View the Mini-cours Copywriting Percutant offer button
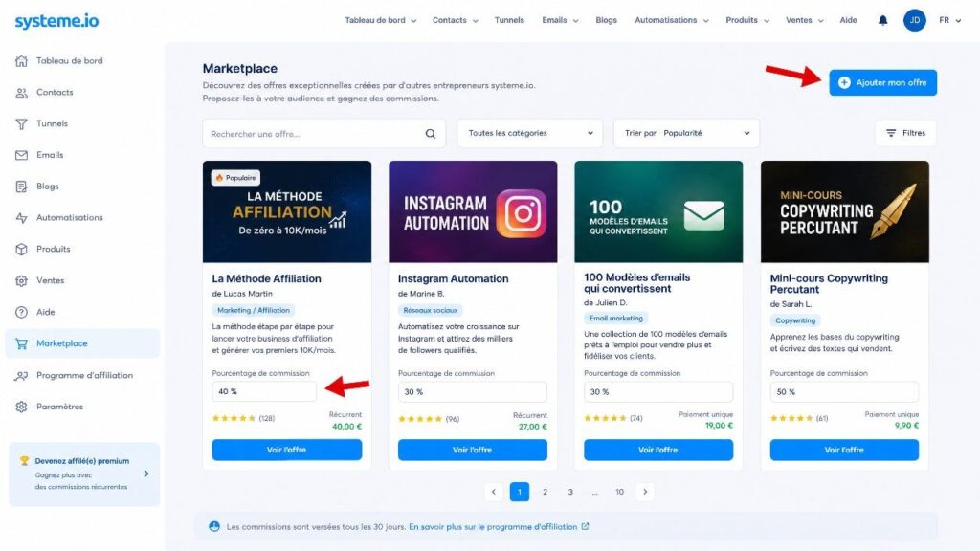The image size is (980, 551). pos(844,450)
